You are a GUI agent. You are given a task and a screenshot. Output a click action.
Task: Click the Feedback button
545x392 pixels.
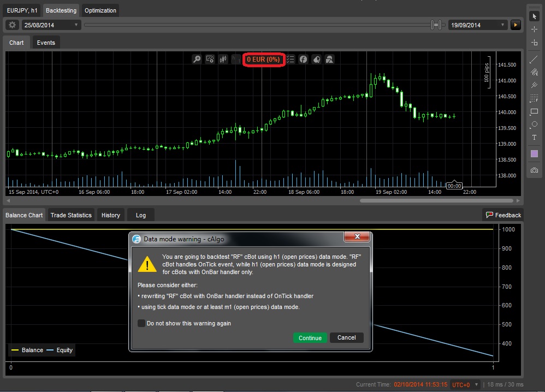[x=503, y=215]
